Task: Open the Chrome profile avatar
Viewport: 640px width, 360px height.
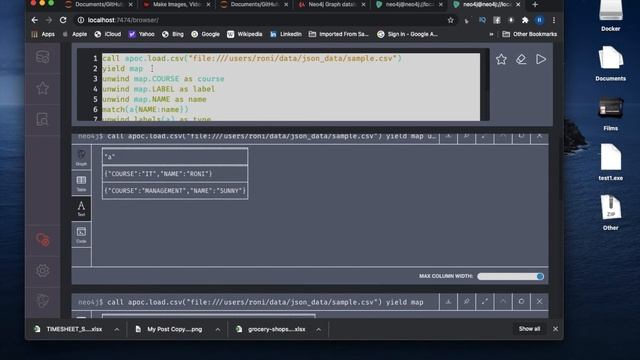Action: (540, 20)
